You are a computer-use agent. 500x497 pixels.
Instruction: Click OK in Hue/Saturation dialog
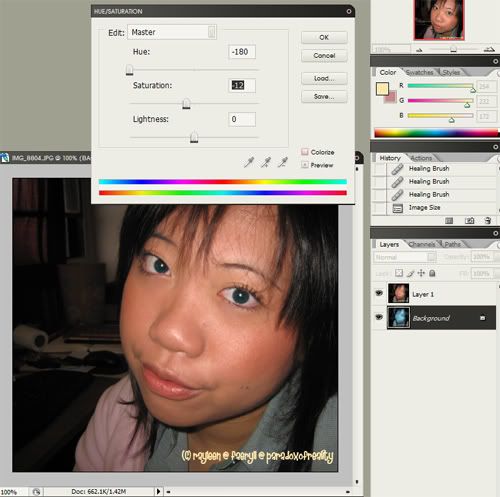[324, 37]
